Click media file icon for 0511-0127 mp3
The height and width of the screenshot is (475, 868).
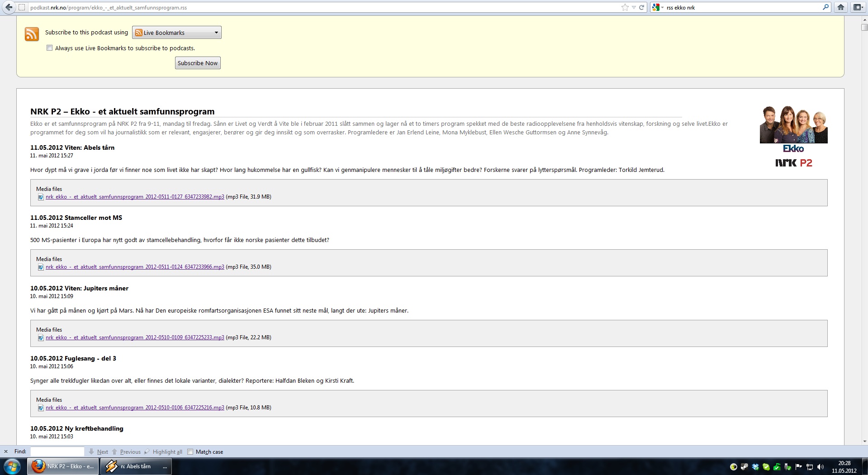coord(41,197)
